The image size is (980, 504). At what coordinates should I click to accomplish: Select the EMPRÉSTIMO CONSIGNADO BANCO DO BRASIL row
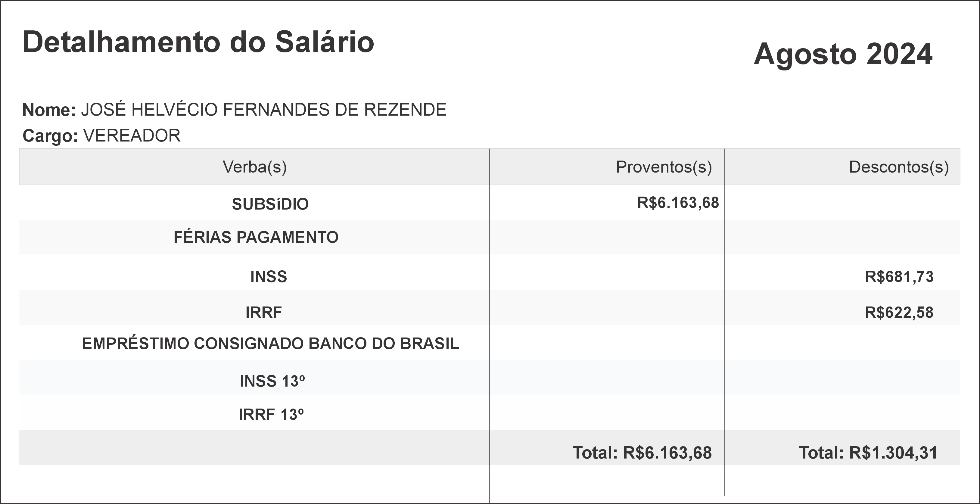(270, 344)
